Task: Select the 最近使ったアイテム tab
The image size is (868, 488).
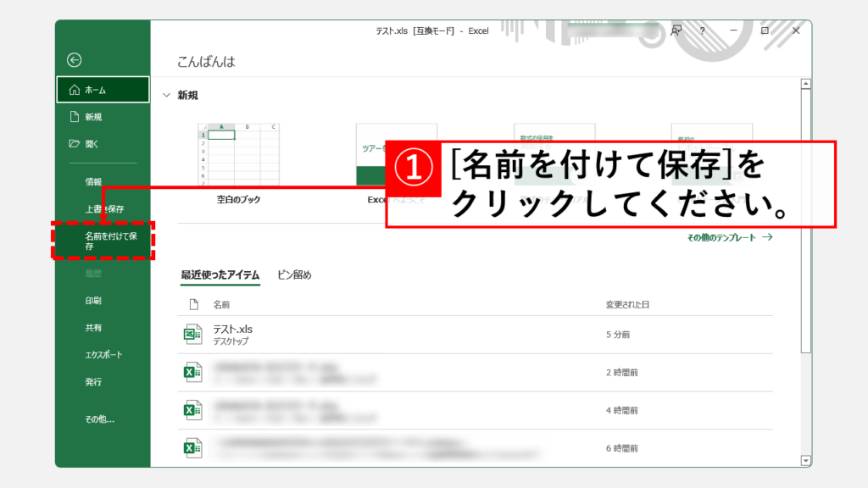Action: (220, 274)
